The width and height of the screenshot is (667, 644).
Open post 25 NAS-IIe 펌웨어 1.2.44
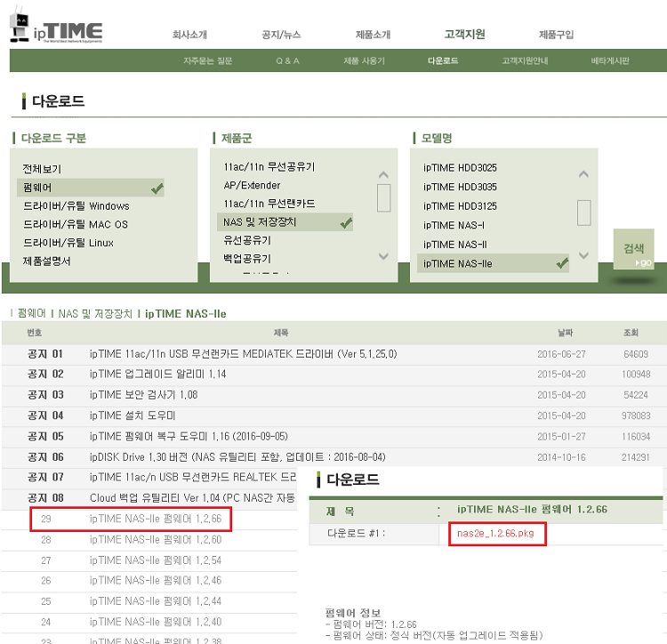tap(156, 601)
